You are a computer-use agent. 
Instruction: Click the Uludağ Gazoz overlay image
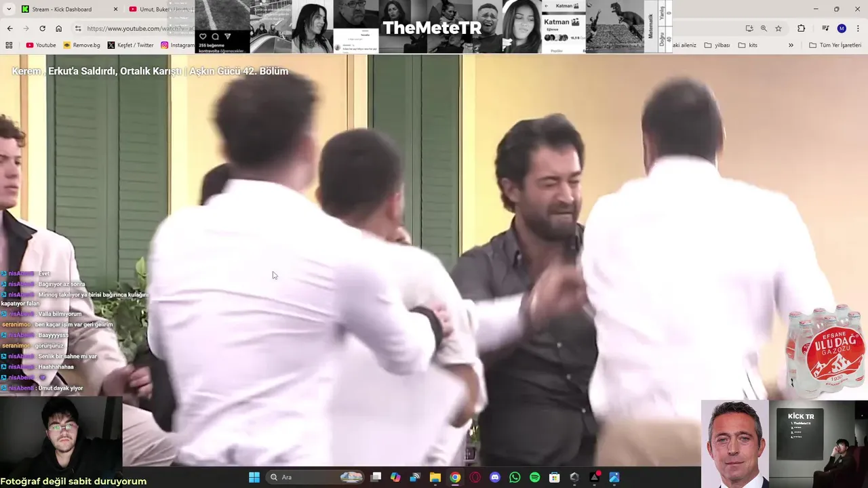(825, 352)
